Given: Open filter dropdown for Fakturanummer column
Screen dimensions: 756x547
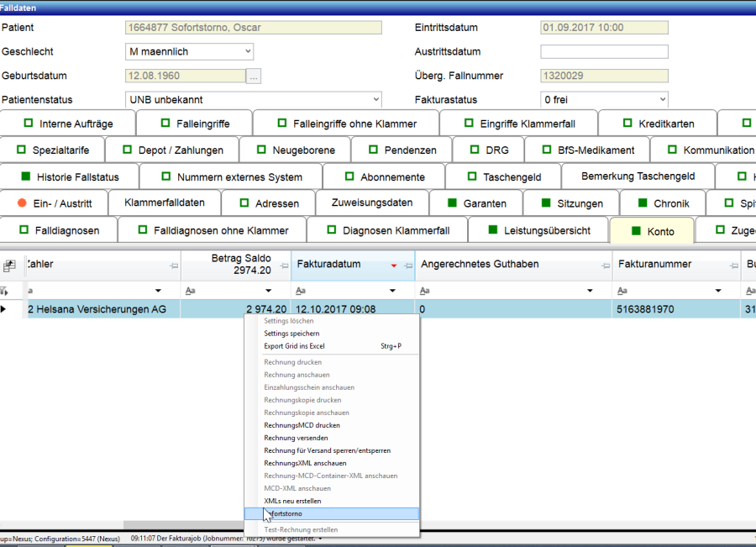Looking at the screenshot, I should click(720, 291).
